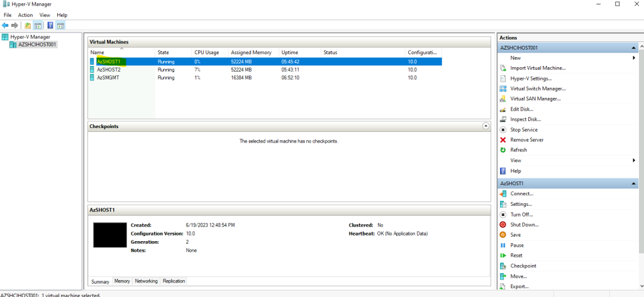Click the Reset icon
Image resolution: width=644 pixels, height=297 pixels.
(x=502, y=256)
